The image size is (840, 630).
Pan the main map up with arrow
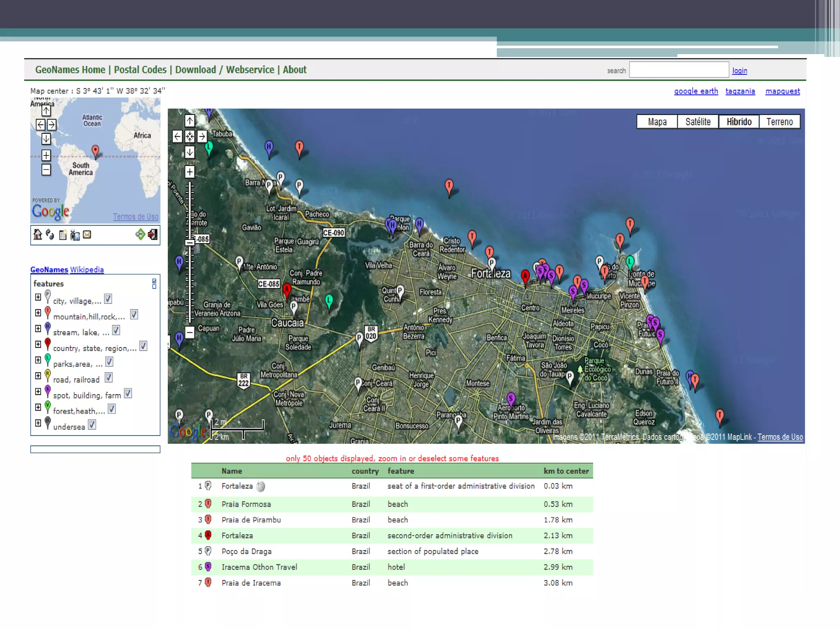189,121
